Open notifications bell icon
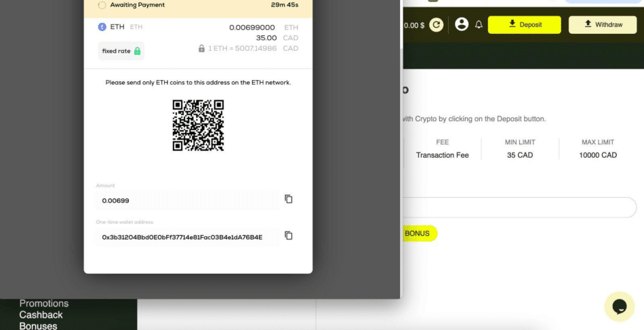 (479, 24)
